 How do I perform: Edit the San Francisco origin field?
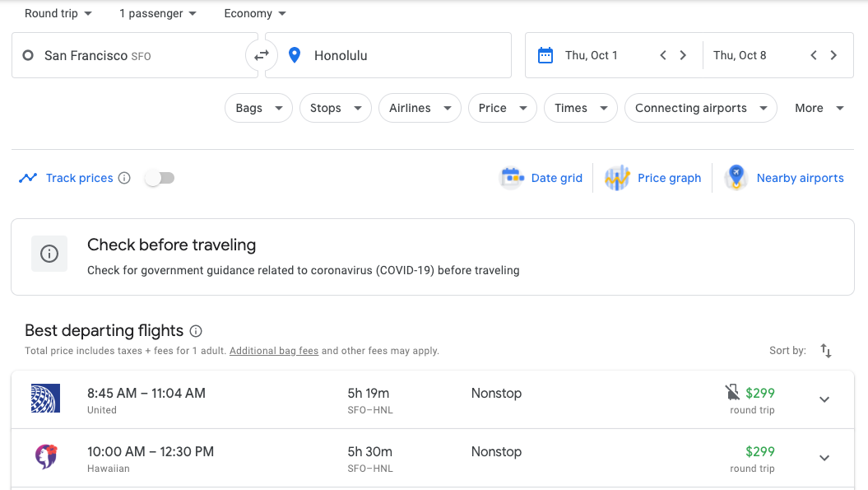(x=132, y=55)
